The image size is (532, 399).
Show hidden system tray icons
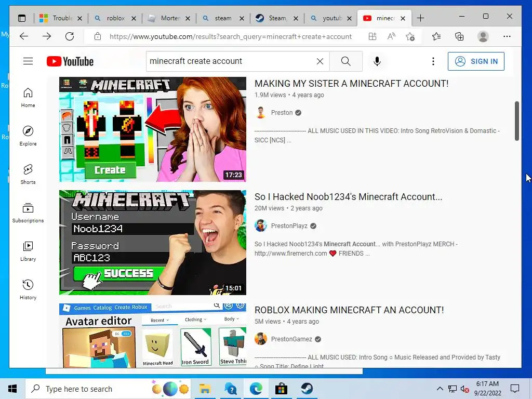440,389
